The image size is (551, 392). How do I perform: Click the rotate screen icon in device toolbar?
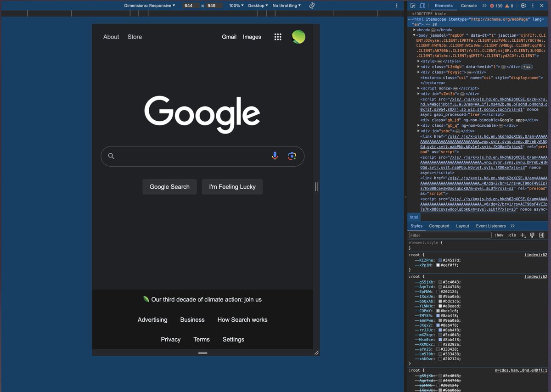pyautogui.click(x=312, y=6)
